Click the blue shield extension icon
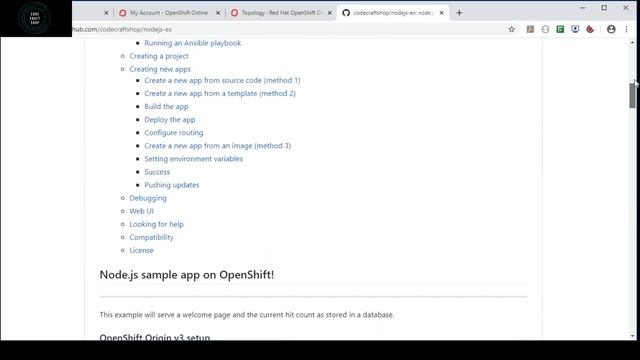Screen dimensions: 640x360 [575, 29]
